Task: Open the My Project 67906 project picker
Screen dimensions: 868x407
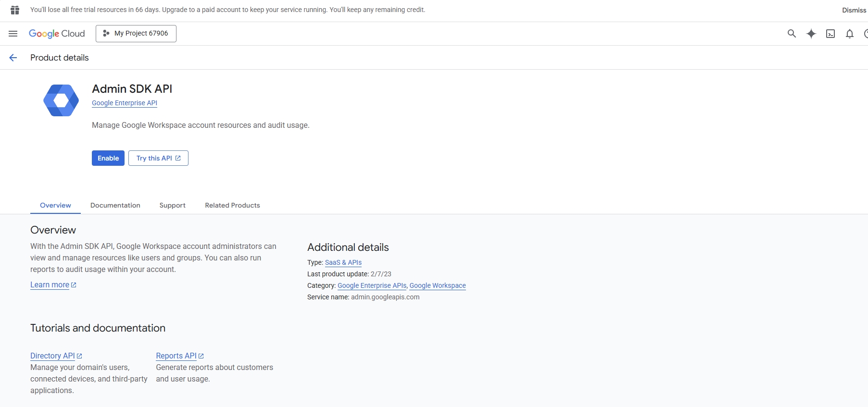Action: click(136, 34)
